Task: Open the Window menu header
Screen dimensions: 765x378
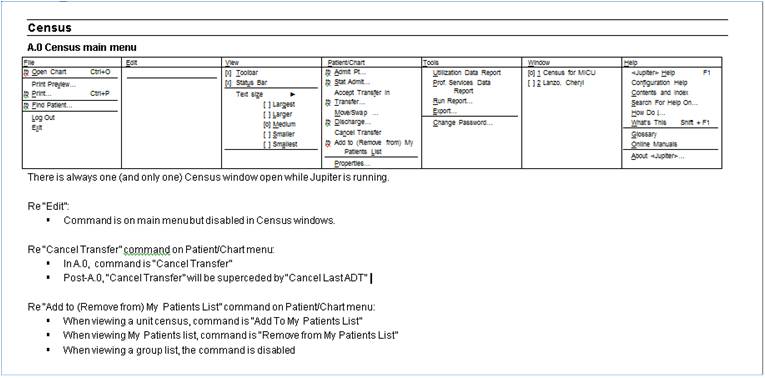Action: click(x=539, y=62)
